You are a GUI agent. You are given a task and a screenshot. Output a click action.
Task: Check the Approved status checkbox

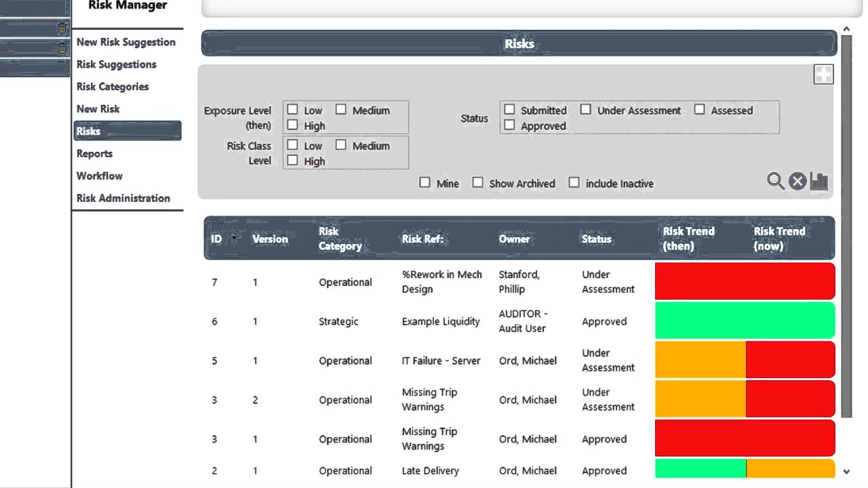click(509, 125)
